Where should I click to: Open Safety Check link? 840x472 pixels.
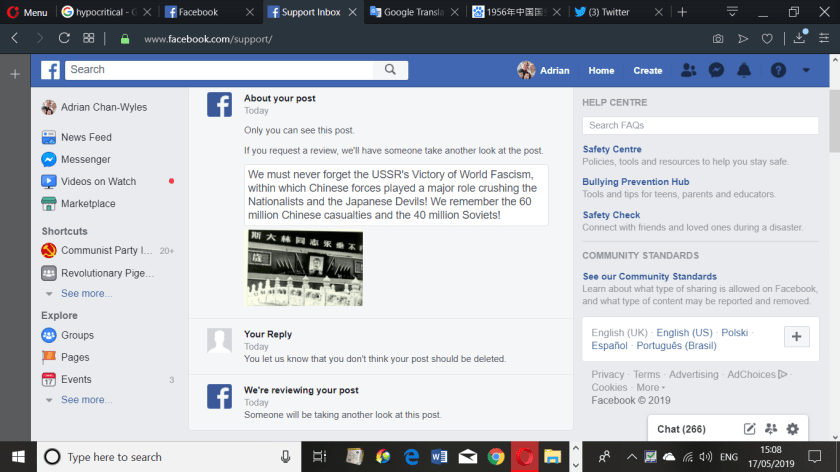611,215
